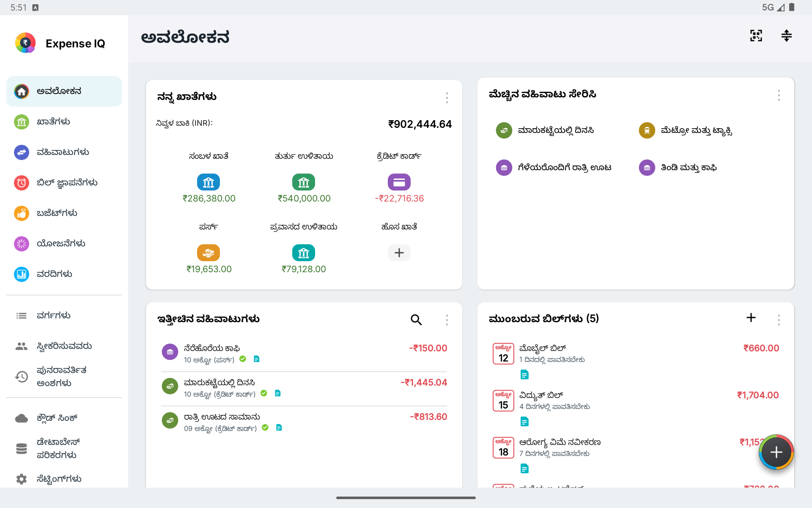The height and width of the screenshot is (508, 812).
Task: Add a new upcoming bill with plus
Action: point(751,318)
